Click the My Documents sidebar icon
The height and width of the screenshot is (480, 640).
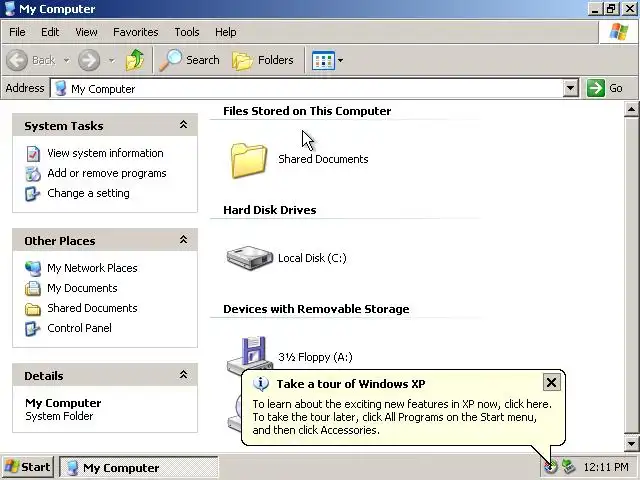point(33,288)
